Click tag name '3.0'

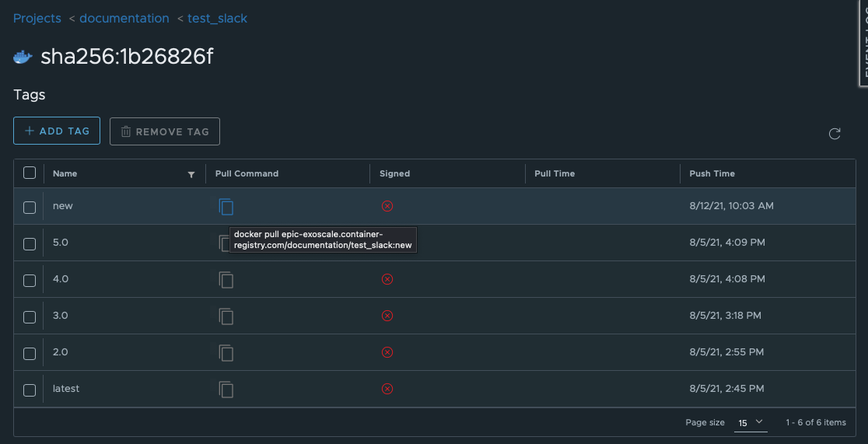61,315
